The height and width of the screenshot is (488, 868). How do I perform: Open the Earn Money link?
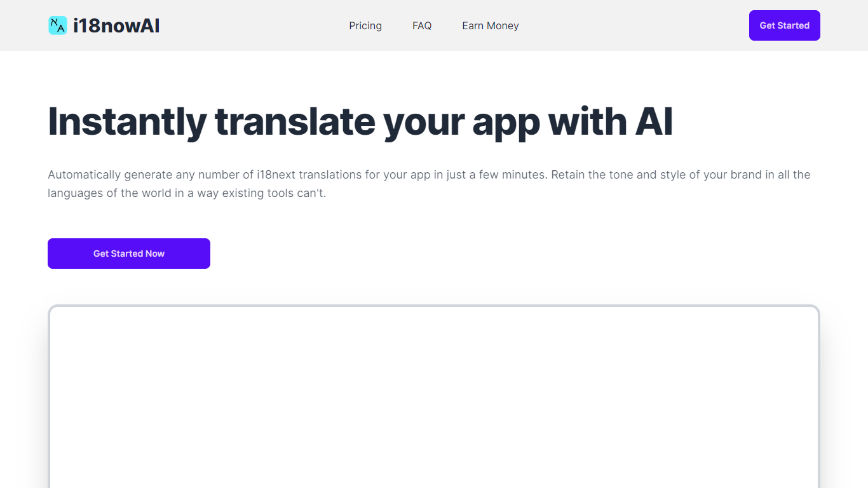tap(491, 25)
